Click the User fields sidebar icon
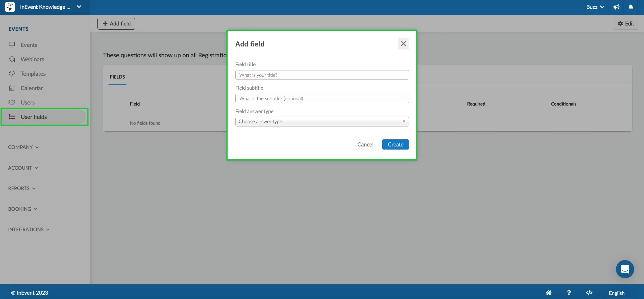The width and height of the screenshot is (644, 299). [12, 117]
